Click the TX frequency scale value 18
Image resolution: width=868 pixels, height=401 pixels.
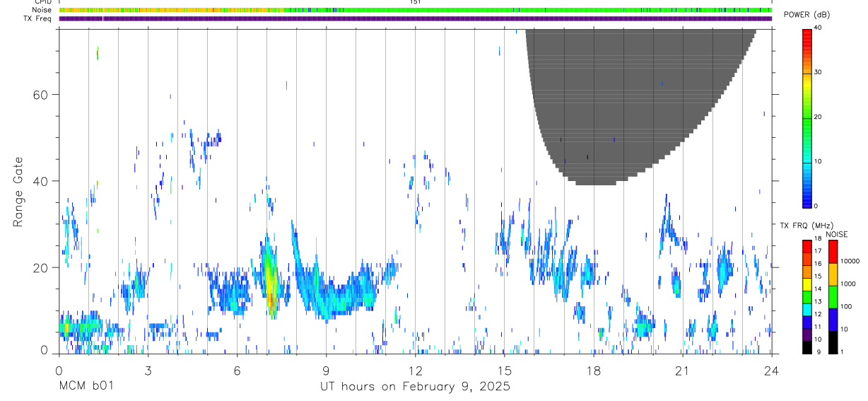[818, 240]
